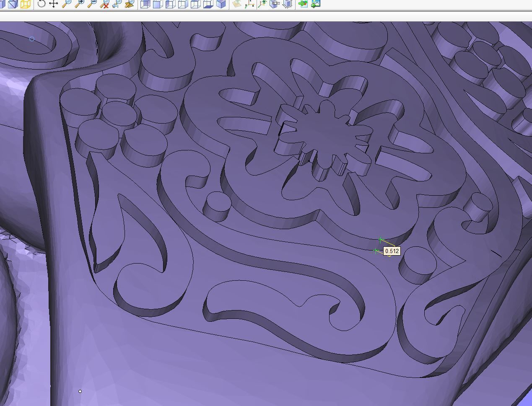Click the magnifier with blue arrow icon
The image size is (532, 406).
coord(117,4)
